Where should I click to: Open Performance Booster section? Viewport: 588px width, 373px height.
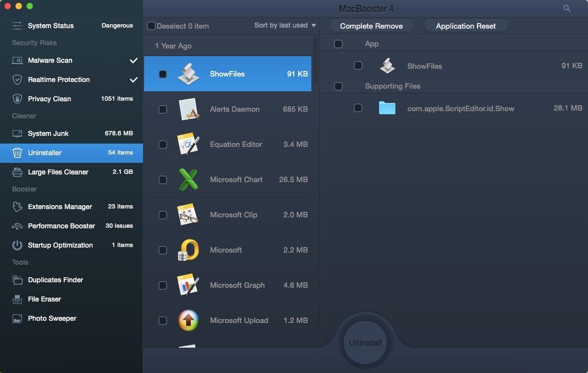click(72, 226)
